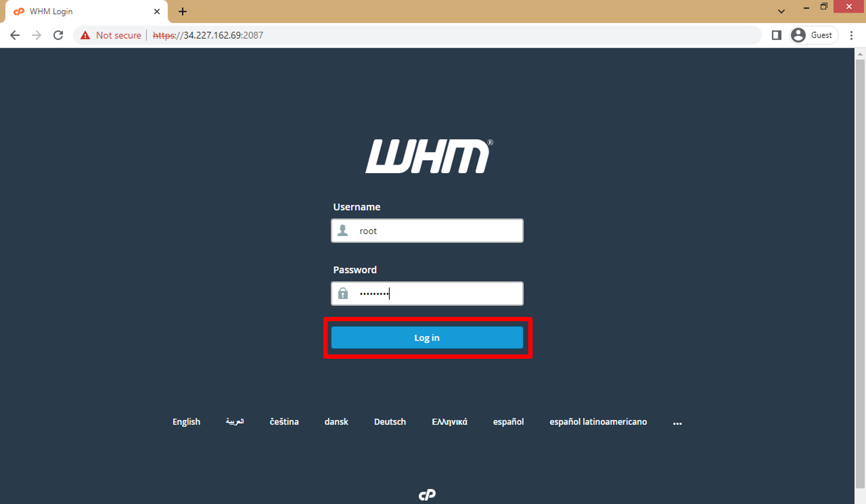Viewport: 866px width, 504px height.
Task: Click the vertical page scrollbar
Action: 860,274
